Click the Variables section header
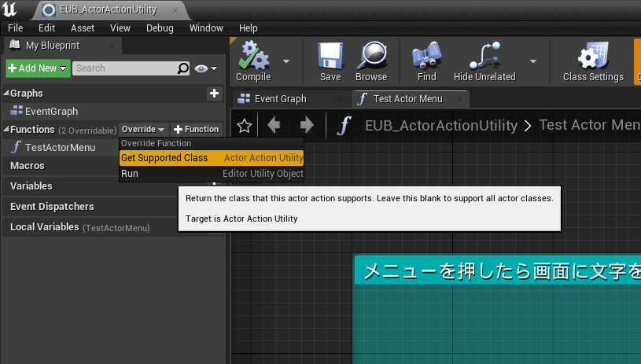Screen dimensions: 641x364 click(31, 186)
